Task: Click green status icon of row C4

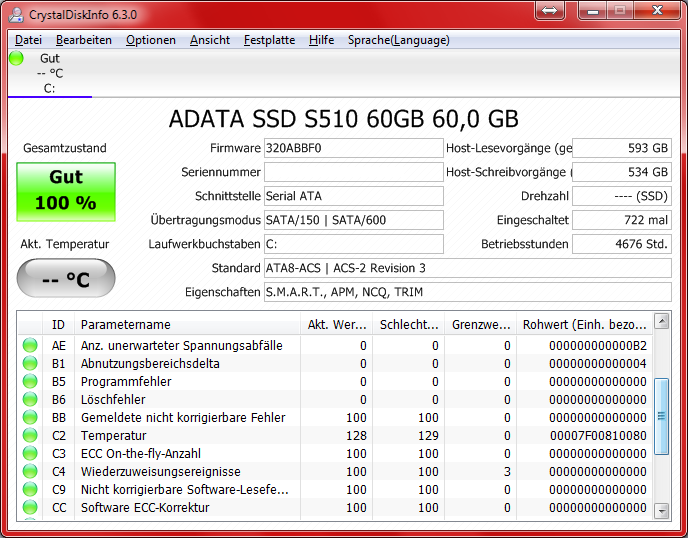Action: pyautogui.click(x=30, y=471)
